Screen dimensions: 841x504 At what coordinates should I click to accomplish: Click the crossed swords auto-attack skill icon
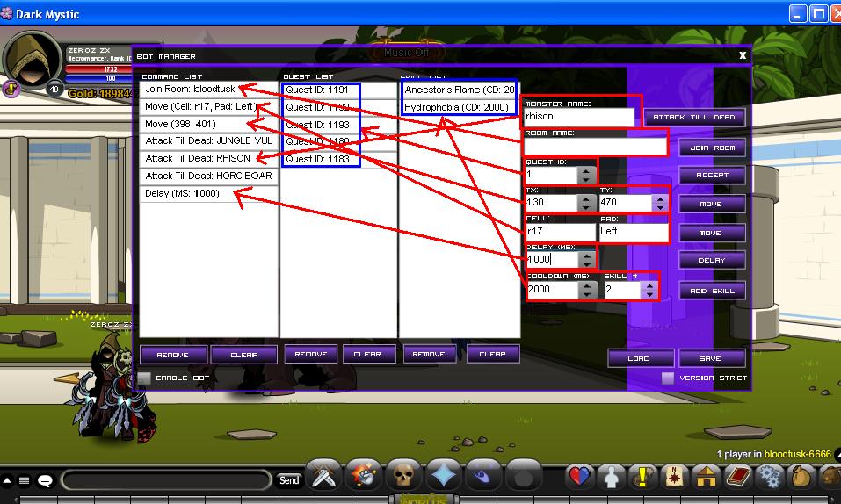pyautogui.click(x=323, y=475)
